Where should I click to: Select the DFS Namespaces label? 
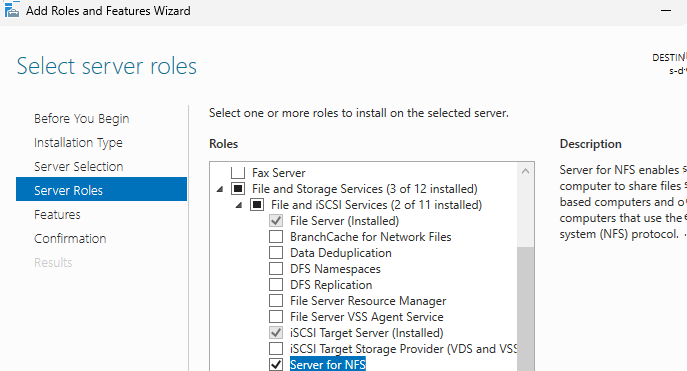click(x=335, y=269)
